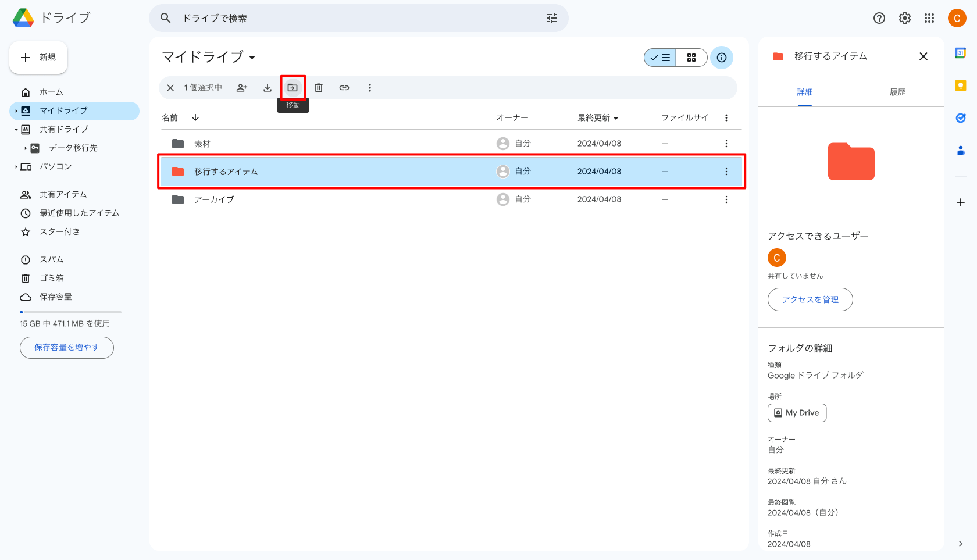This screenshot has height=560, width=977.
Task: Click the My Drive location chip
Action: 797,413
